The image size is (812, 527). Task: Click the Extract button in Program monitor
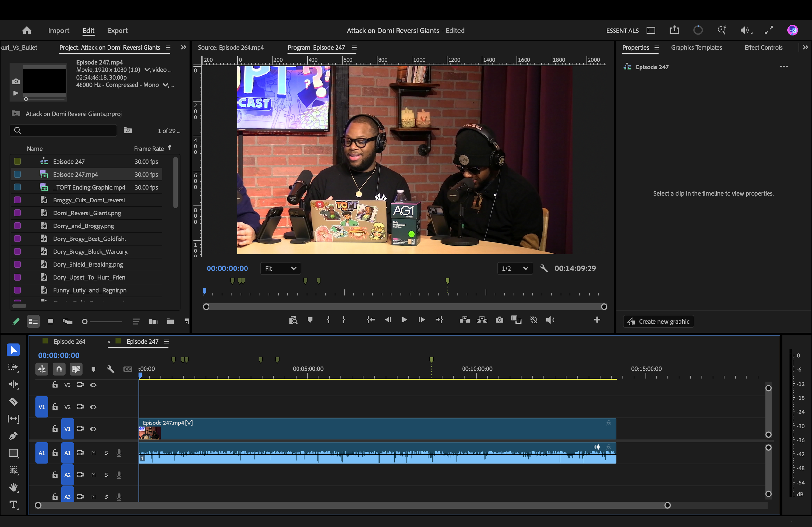[x=482, y=320]
